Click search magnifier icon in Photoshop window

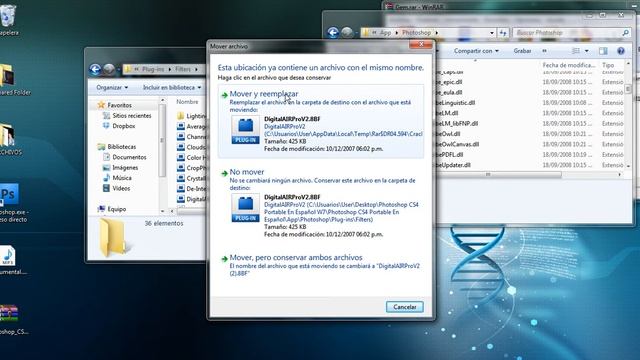625,33
